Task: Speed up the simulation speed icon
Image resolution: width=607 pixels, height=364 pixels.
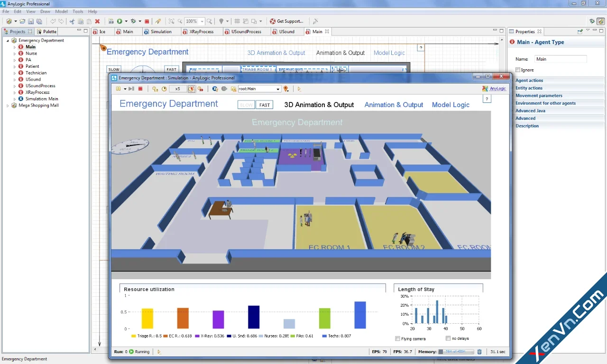Action: pyautogui.click(x=201, y=89)
